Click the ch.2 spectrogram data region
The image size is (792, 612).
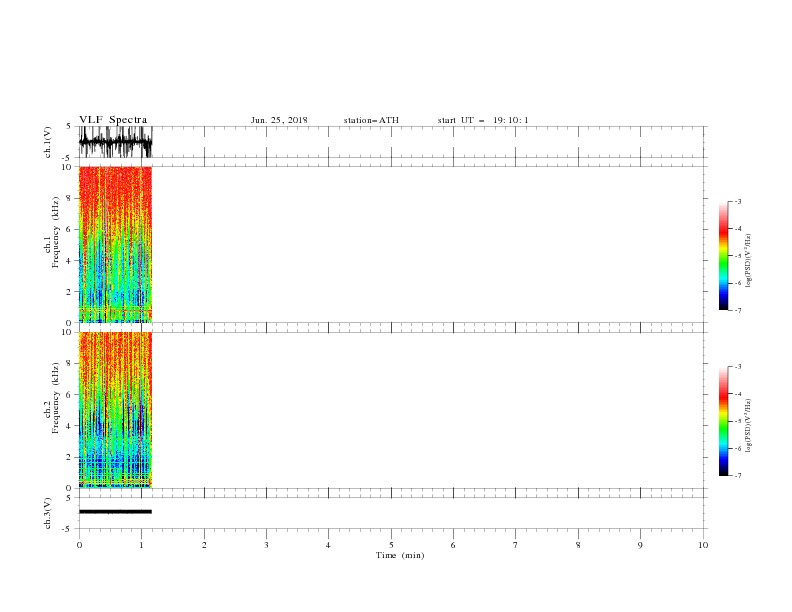(x=116, y=410)
